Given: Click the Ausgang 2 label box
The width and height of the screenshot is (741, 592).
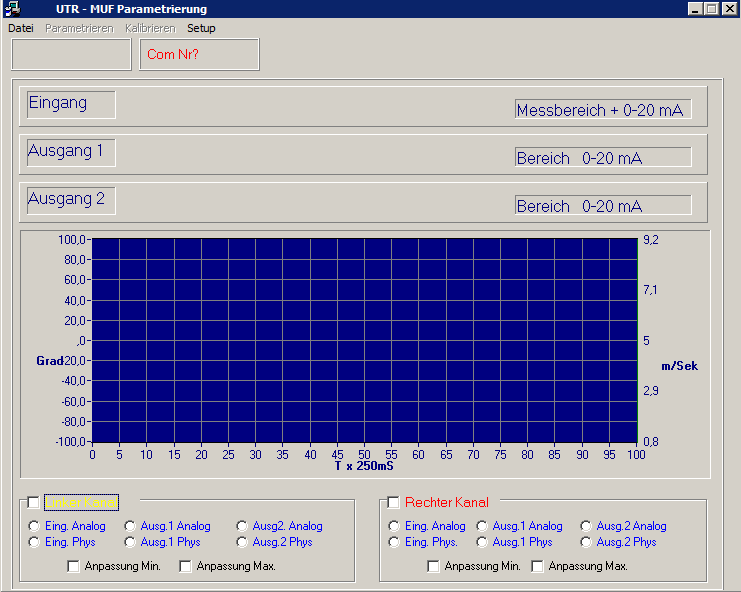Looking at the screenshot, I should coord(71,201).
